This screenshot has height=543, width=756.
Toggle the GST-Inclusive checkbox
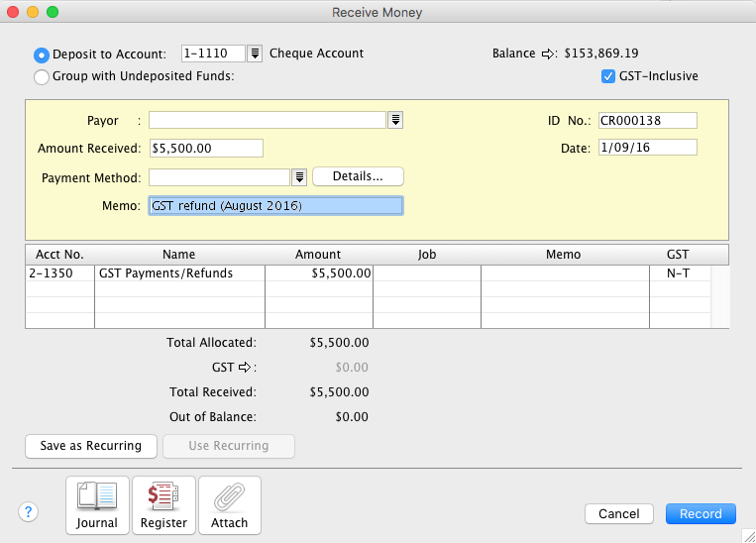(608, 76)
